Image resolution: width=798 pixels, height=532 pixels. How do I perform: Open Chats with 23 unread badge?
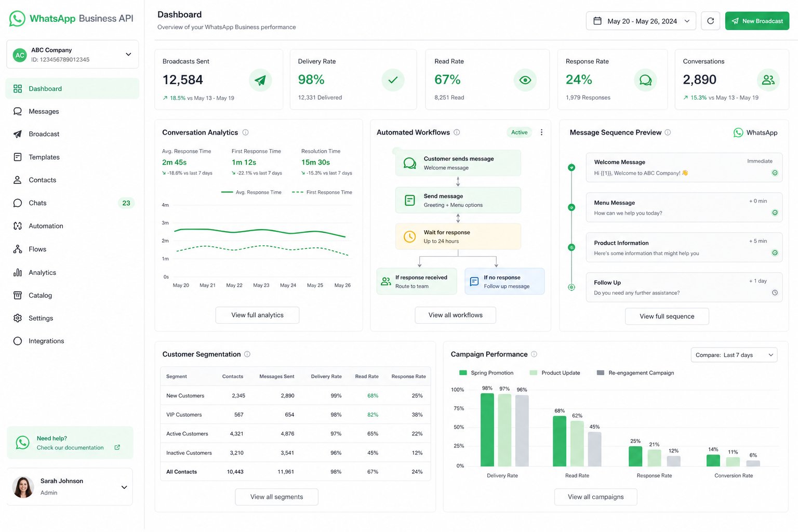tap(72, 203)
